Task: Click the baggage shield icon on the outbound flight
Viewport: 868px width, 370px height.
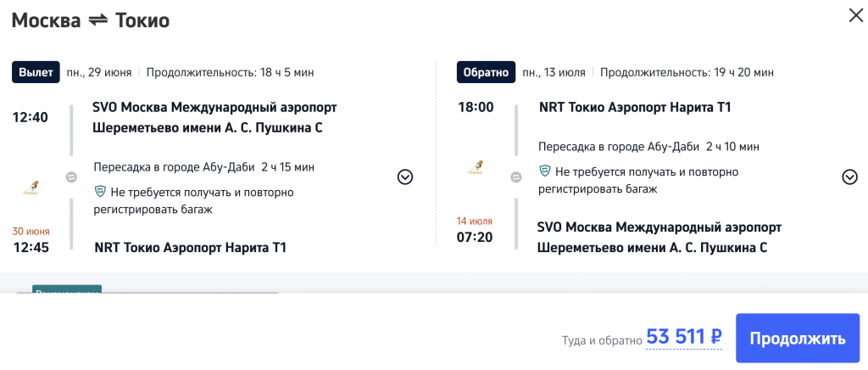Action: 100,193
